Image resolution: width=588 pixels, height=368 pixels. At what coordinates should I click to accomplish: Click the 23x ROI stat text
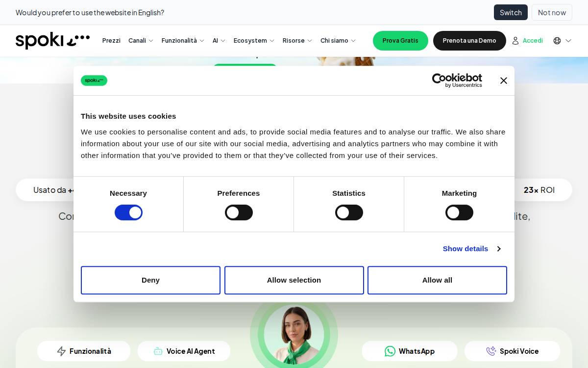(539, 190)
